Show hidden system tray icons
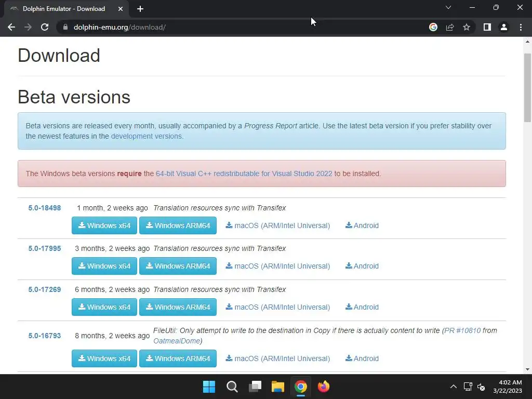The height and width of the screenshot is (399, 532). pos(453,387)
